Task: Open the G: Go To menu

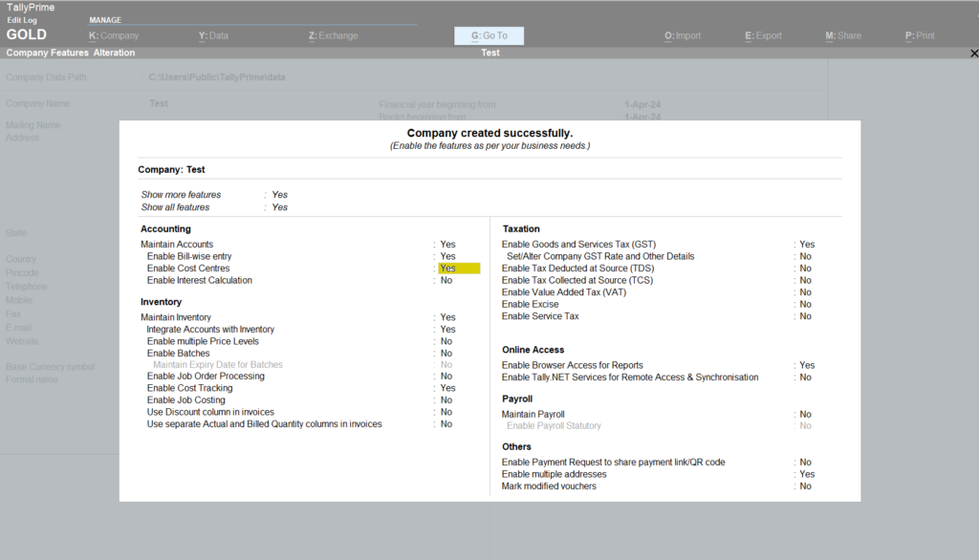Action: [x=489, y=34]
